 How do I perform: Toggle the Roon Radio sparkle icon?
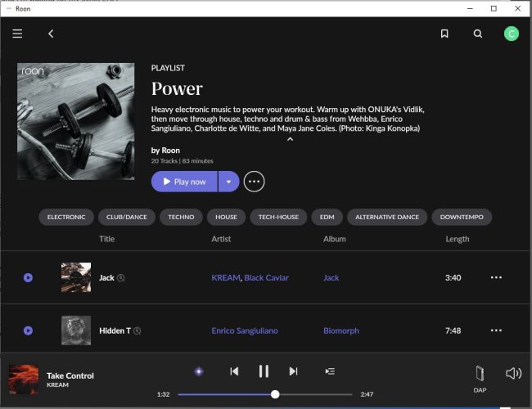199,371
